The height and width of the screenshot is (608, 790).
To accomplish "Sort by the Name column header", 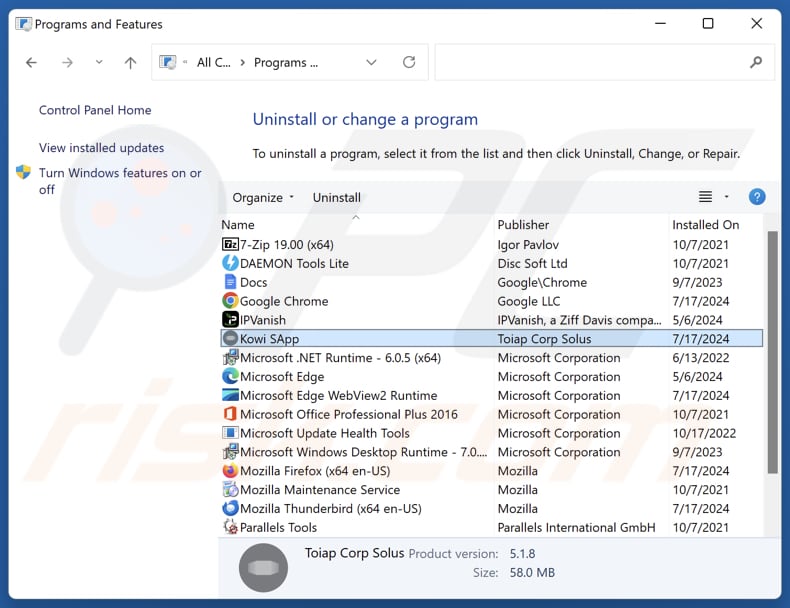I will coord(357,225).
